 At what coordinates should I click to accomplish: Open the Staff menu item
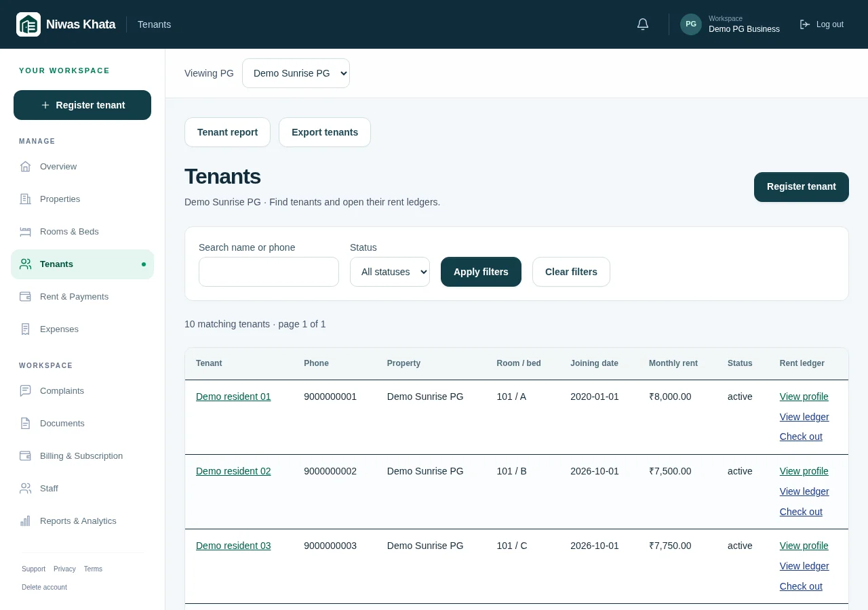pos(82,488)
